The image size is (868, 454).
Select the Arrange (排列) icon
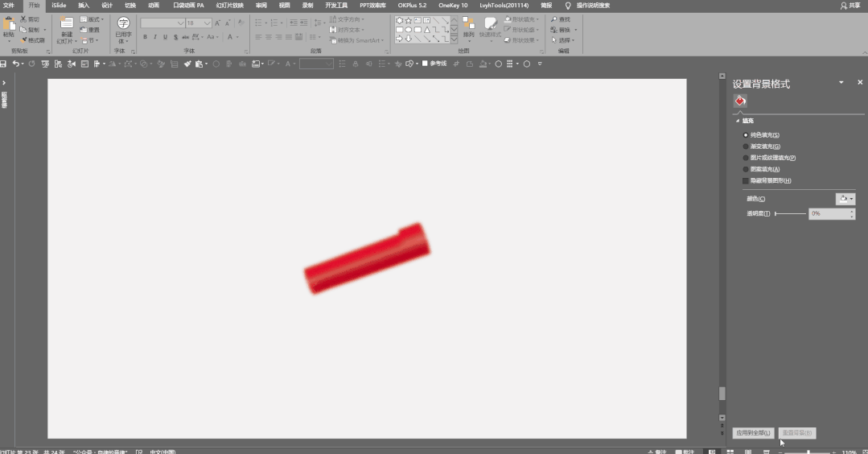click(x=468, y=24)
